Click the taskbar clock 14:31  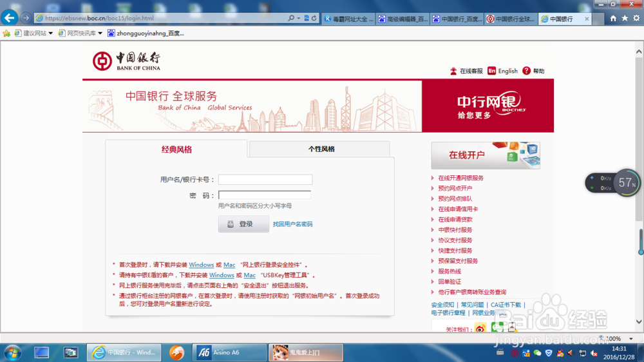pyautogui.click(x=619, y=349)
